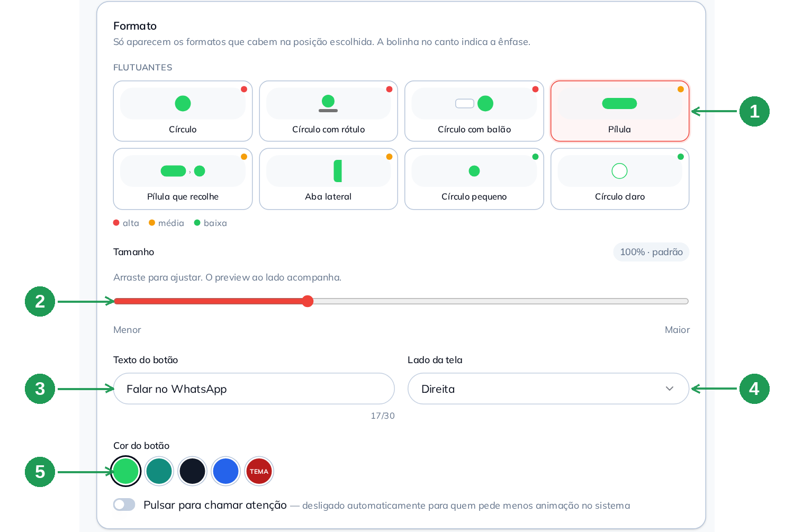Click the alta emphasis legend label

(x=131, y=223)
